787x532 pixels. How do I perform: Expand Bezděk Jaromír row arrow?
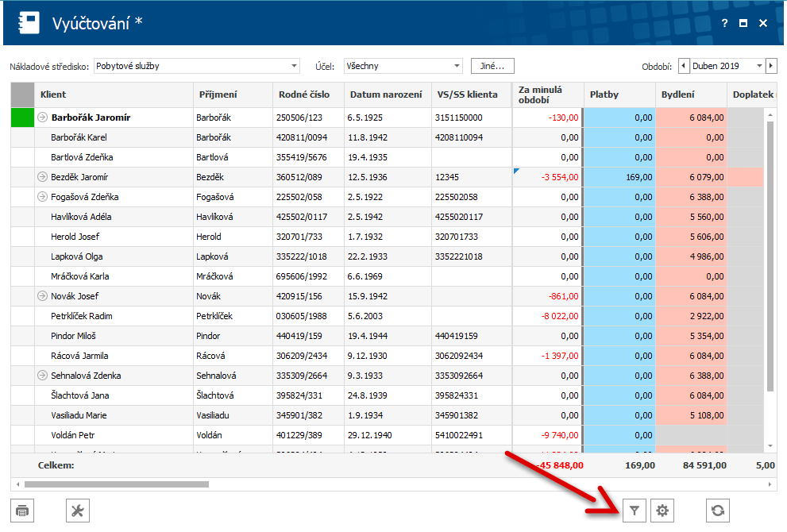[43, 176]
